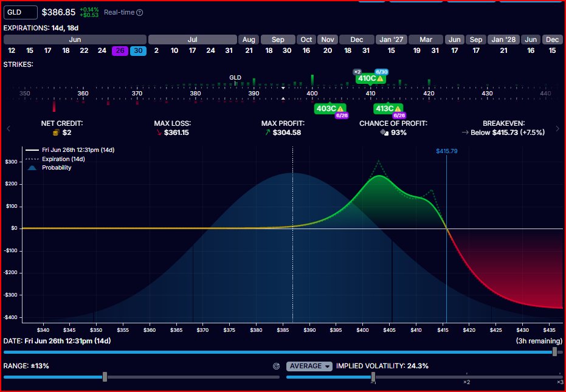Click the IMPLIED VOLATILITY: 24.3% label

tap(382, 366)
